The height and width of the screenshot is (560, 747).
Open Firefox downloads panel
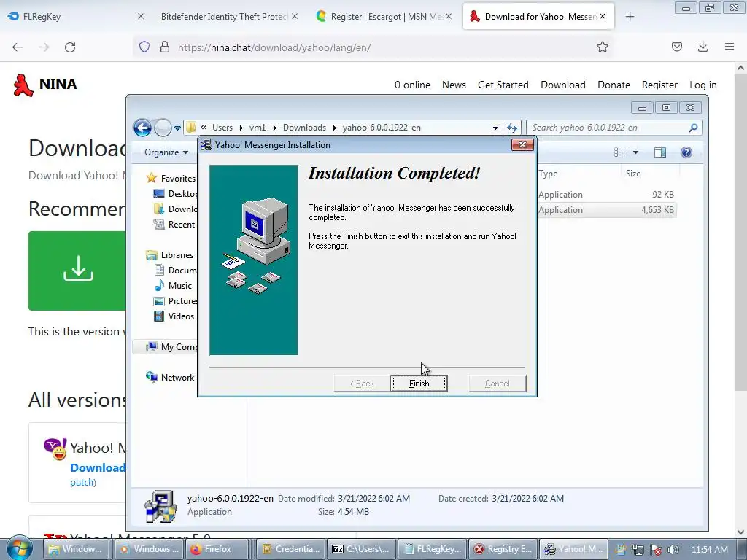pos(703,47)
